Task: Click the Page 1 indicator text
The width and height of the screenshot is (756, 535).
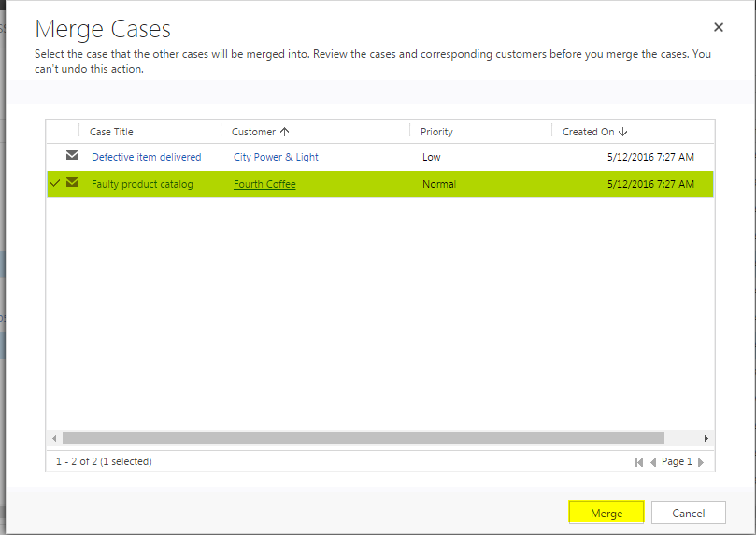Action: tap(677, 461)
